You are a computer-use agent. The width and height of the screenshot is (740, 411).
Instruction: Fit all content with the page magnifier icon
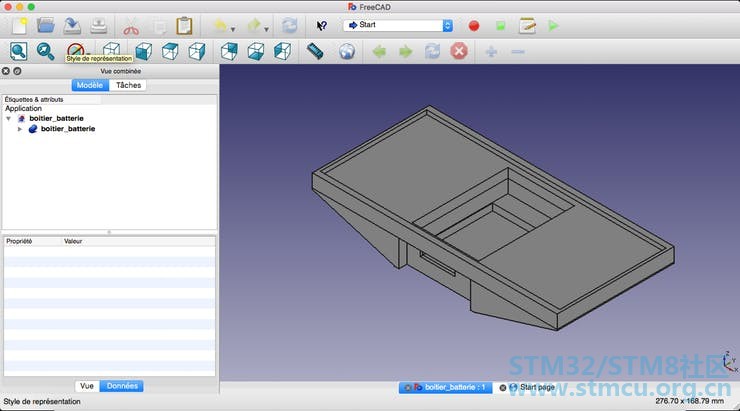(x=18, y=51)
